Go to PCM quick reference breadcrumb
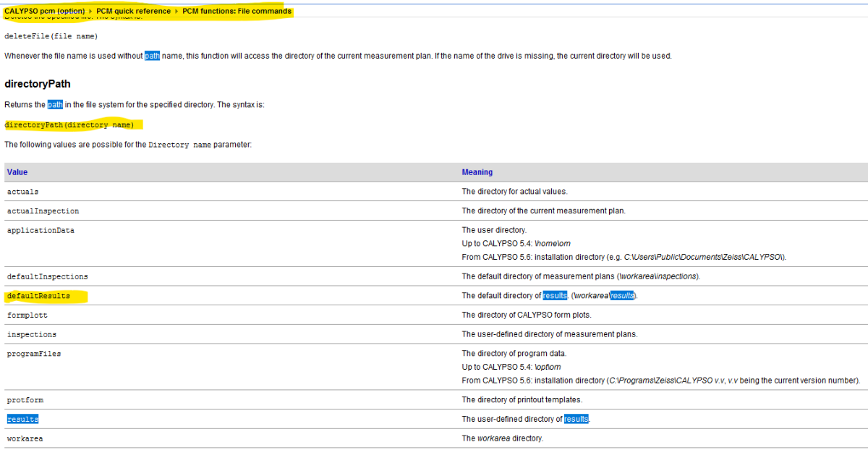The image size is (868, 450). [x=133, y=12]
